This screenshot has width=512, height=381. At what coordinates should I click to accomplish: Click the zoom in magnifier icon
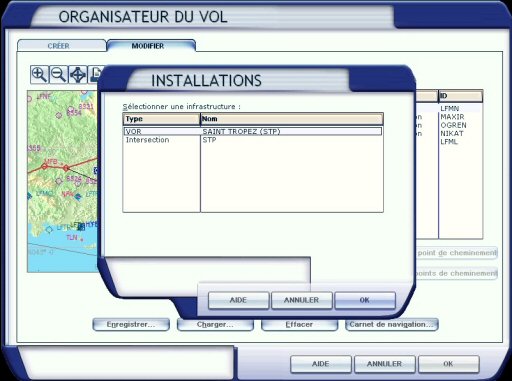tap(39, 74)
